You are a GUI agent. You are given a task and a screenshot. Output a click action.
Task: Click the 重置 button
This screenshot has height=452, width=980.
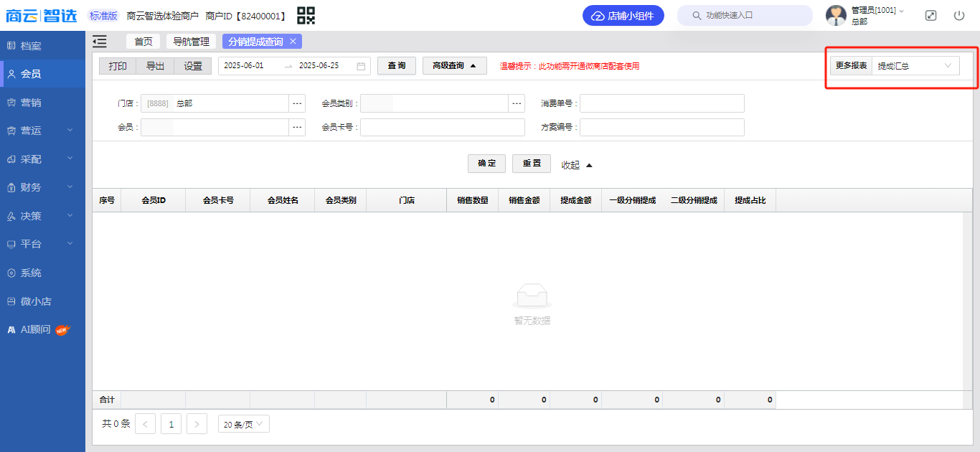532,164
